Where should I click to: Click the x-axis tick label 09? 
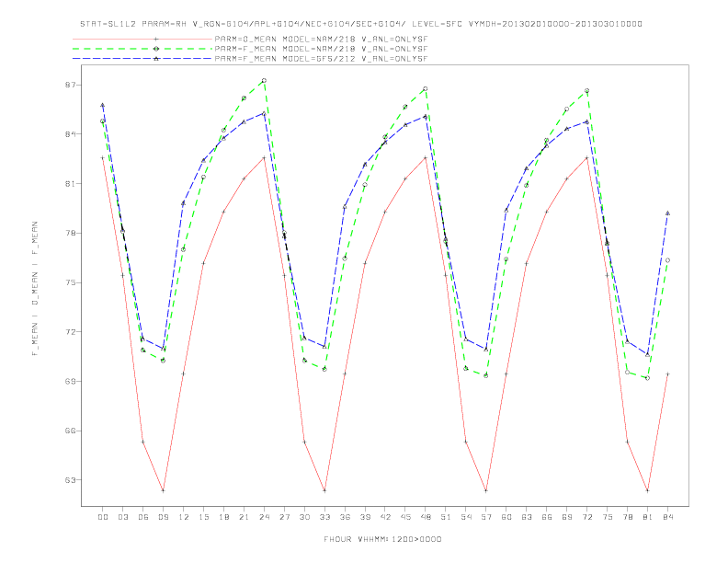pyautogui.click(x=163, y=517)
